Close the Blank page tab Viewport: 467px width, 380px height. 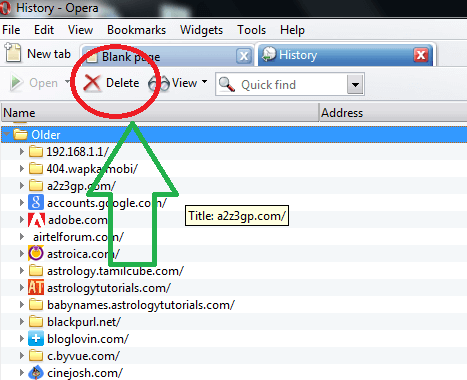(x=244, y=56)
